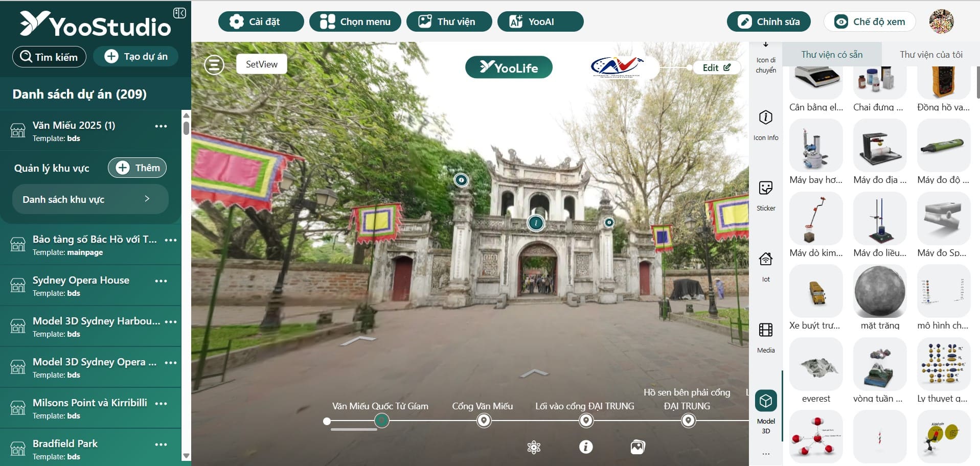This screenshot has height=466, width=980.
Task: Open options for Văn Miếu 2025 (1) project
Action: click(161, 126)
